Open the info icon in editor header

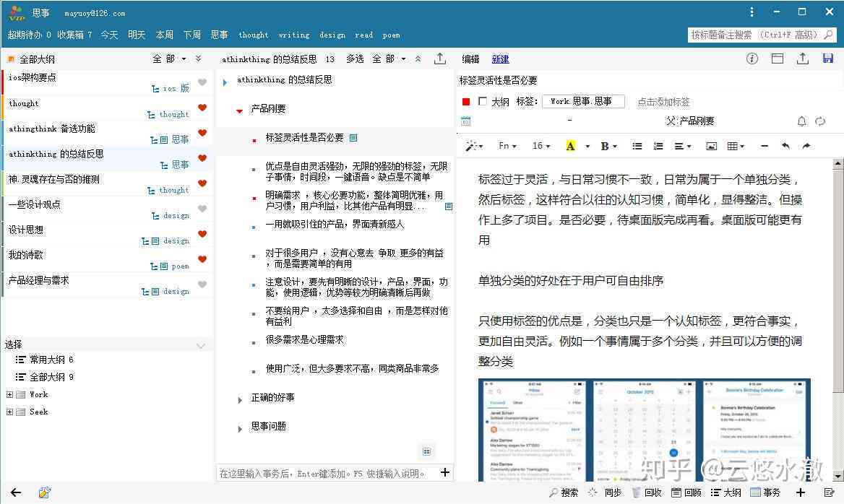tap(752, 58)
